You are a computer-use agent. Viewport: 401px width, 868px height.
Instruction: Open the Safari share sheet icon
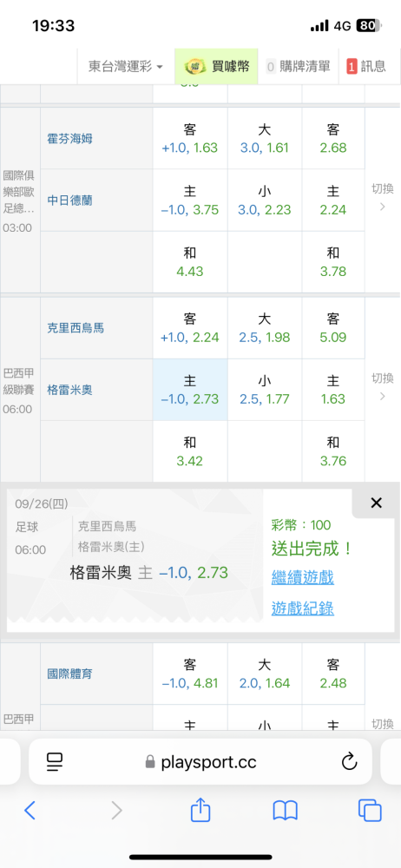[200, 810]
